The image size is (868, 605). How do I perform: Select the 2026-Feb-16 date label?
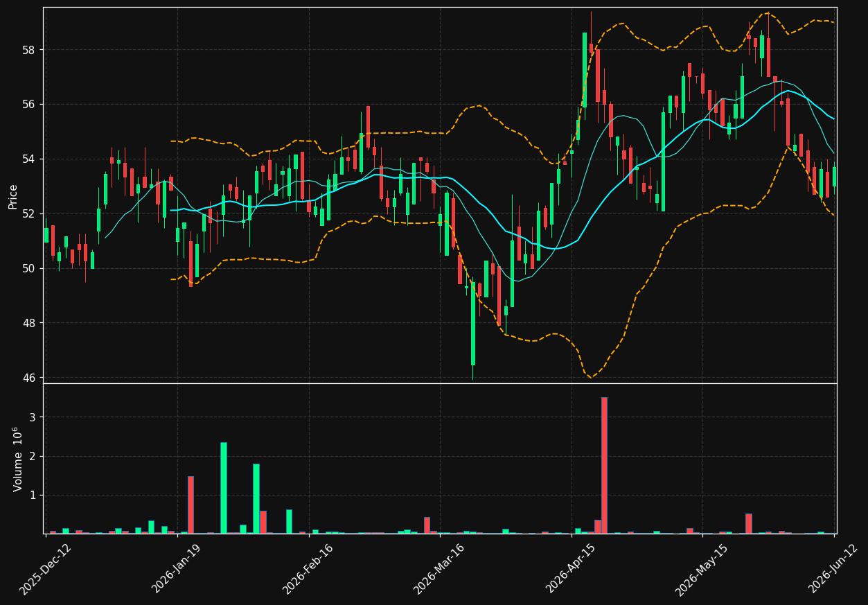pyautogui.click(x=308, y=568)
